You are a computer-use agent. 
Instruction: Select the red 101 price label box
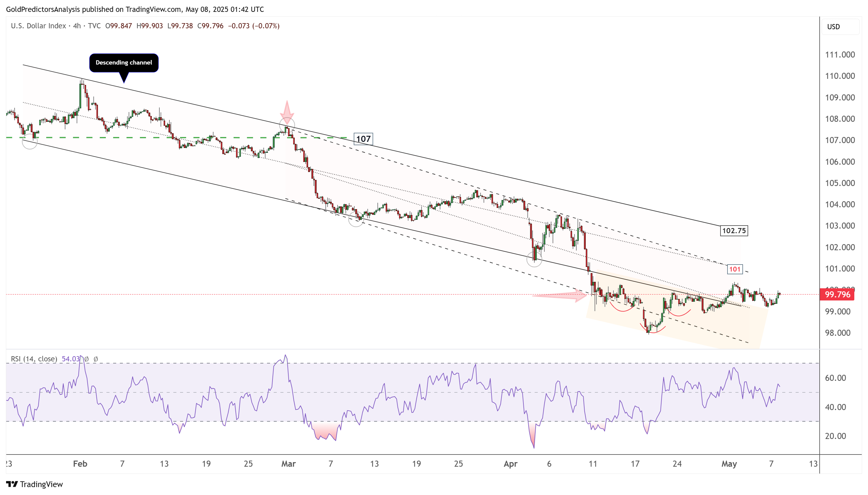click(x=734, y=269)
